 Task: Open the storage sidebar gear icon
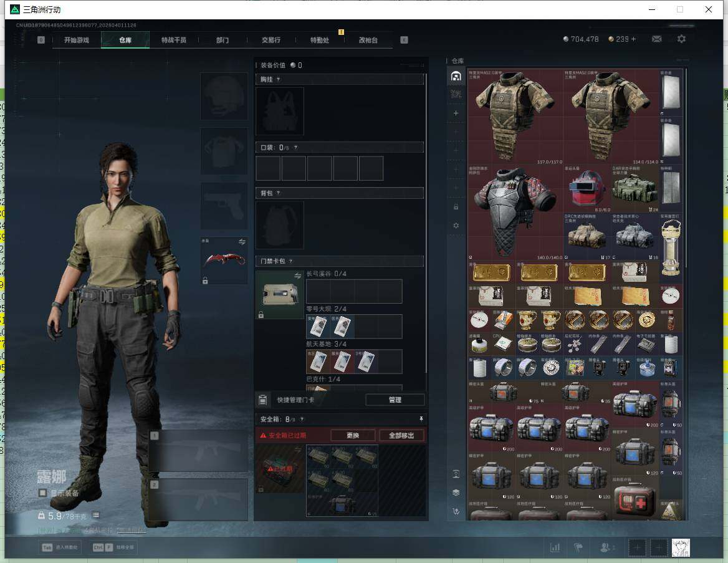pos(456,225)
